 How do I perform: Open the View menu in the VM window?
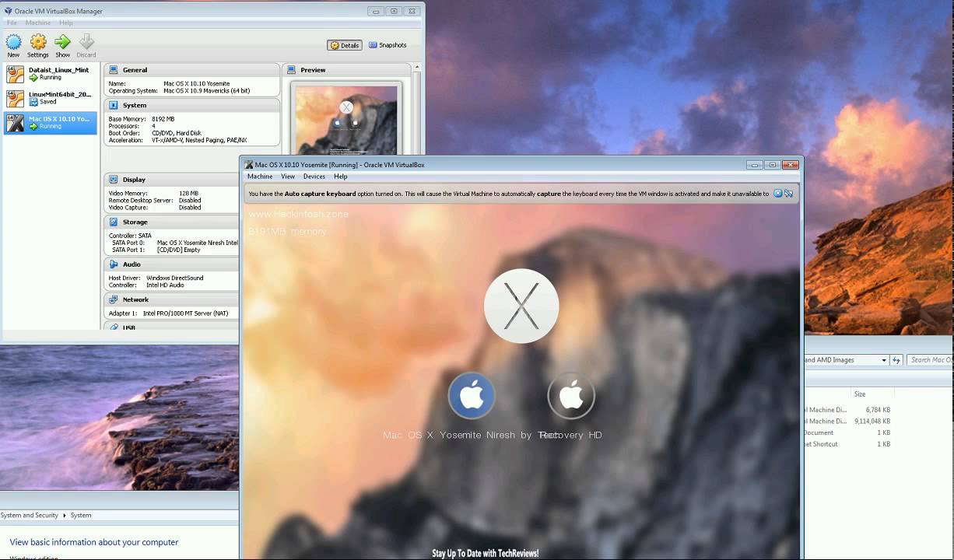(x=288, y=177)
